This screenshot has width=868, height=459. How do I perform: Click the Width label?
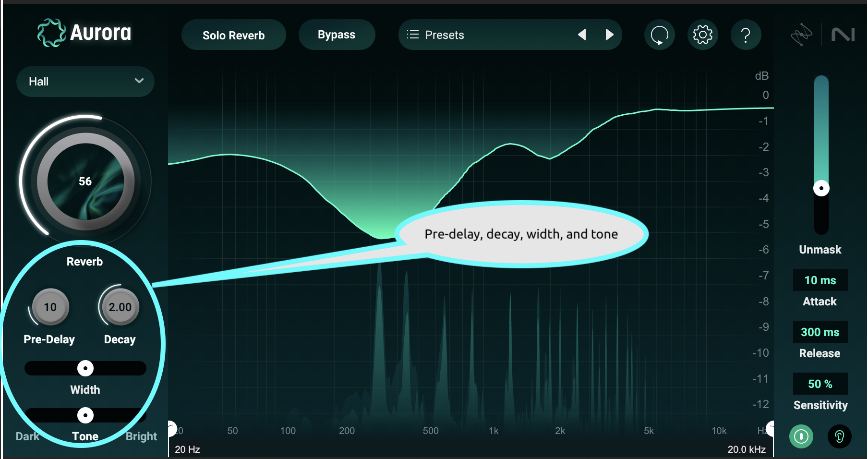(x=85, y=390)
